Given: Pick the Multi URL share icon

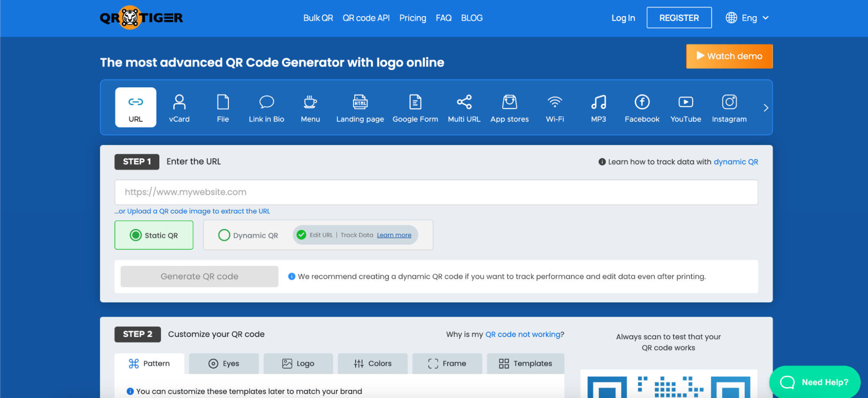Looking at the screenshot, I should [464, 102].
